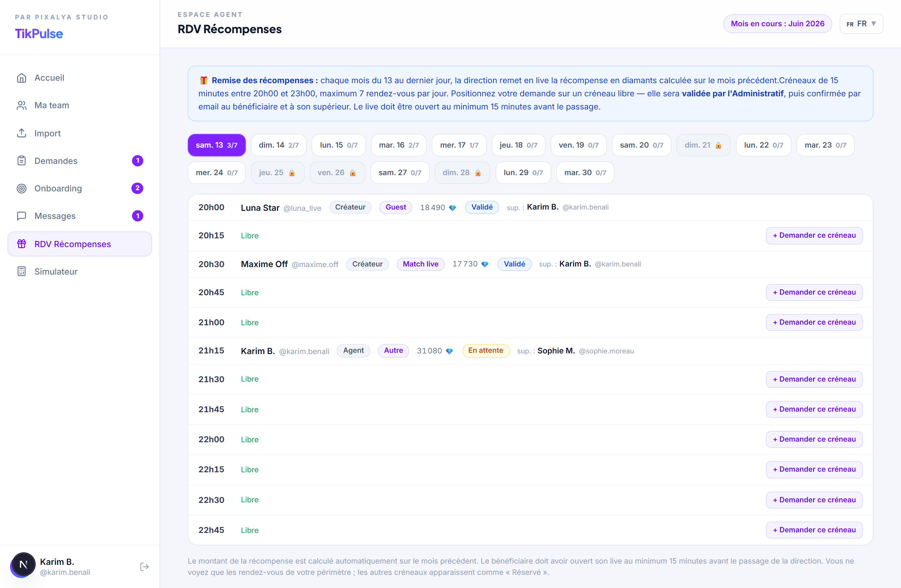Click the Import upload icon

click(22, 133)
